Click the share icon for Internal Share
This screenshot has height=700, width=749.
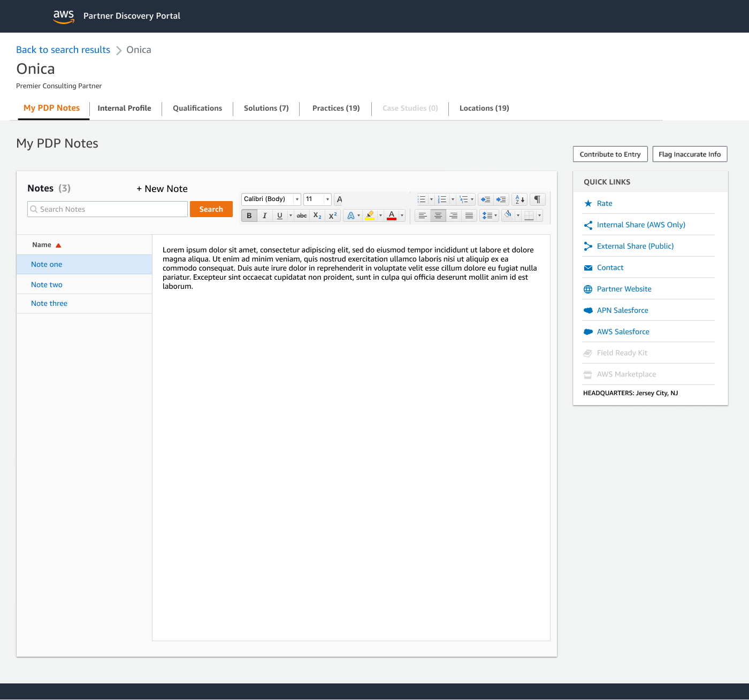[x=588, y=225]
